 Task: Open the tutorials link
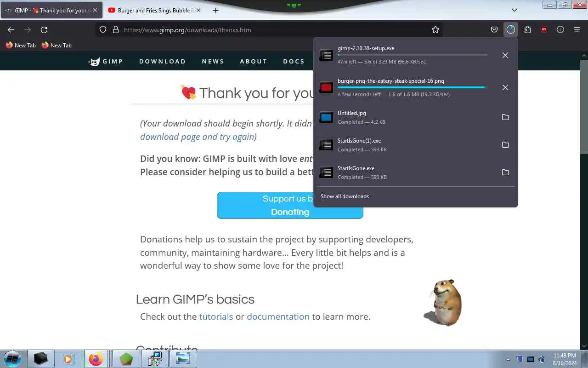click(x=216, y=316)
